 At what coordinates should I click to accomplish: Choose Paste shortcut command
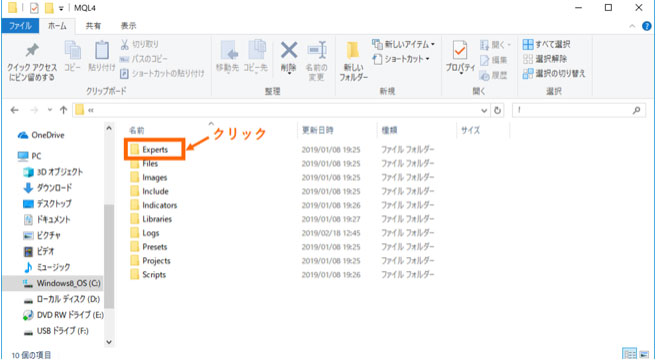[x=162, y=74]
